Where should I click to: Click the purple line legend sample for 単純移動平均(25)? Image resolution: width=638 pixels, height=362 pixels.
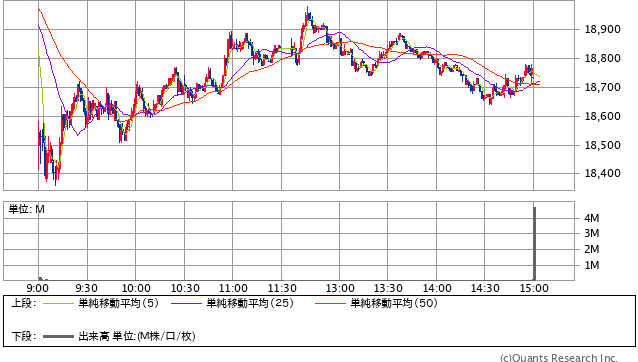[186, 303]
